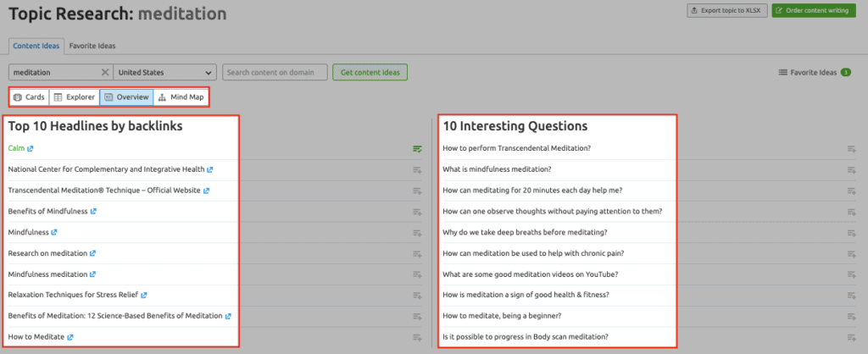
Task: Add 'What is mindfulness meditation?' to favorites
Action: point(851,169)
